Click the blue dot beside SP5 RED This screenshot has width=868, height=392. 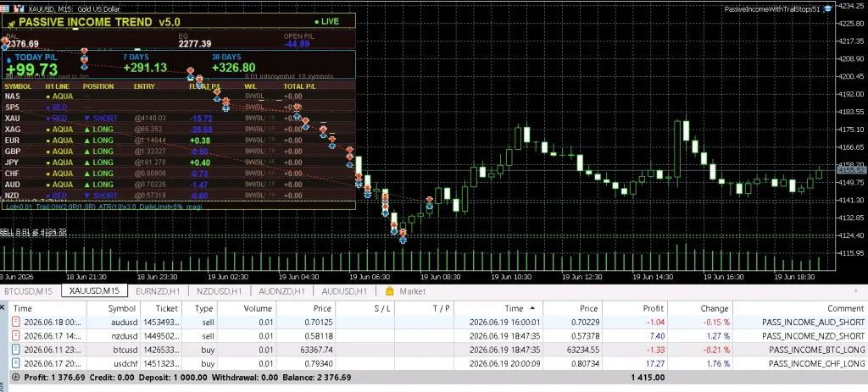[x=48, y=108]
